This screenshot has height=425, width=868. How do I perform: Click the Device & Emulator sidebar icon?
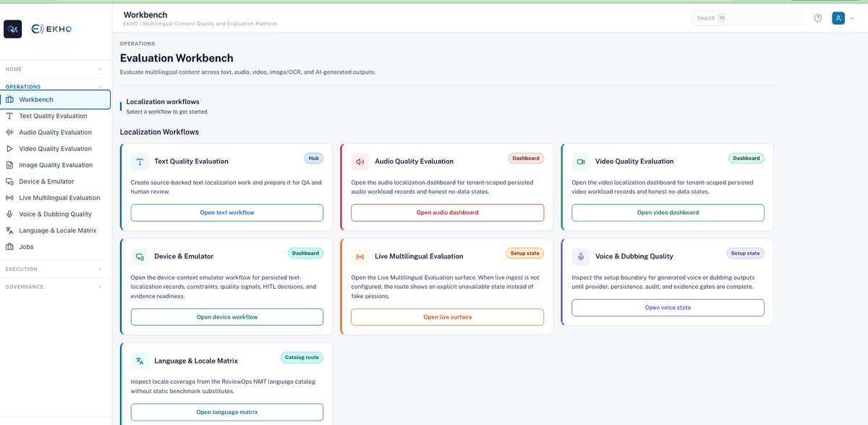click(9, 181)
